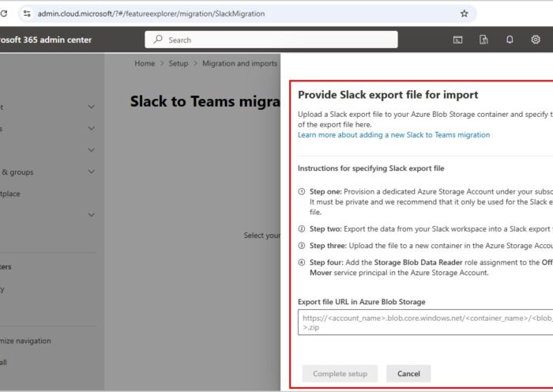Viewport: 553px width, 392px height.
Task: Expand the third sidebar chevron
Action: point(92,150)
